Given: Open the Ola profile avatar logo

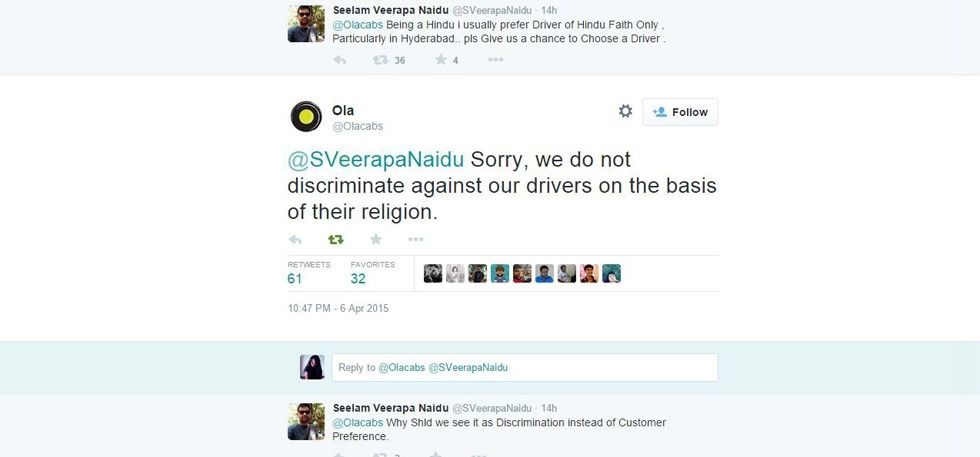Looking at the screenshot, I should (x=305, y=117).
